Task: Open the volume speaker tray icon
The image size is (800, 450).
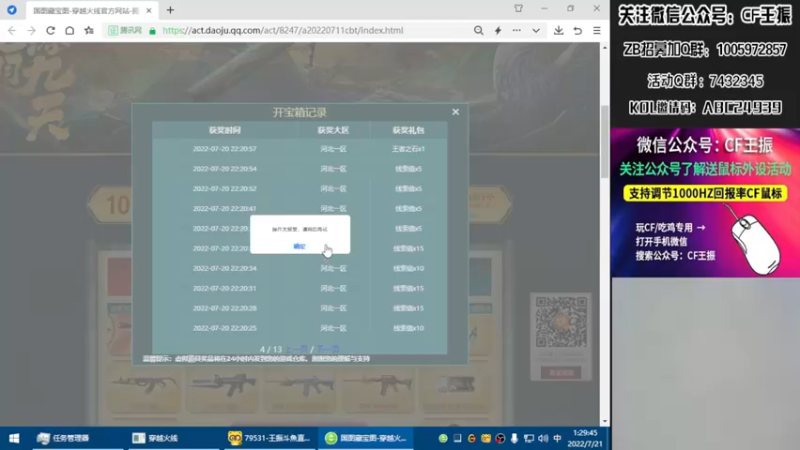Action: [x=543, y=438]
